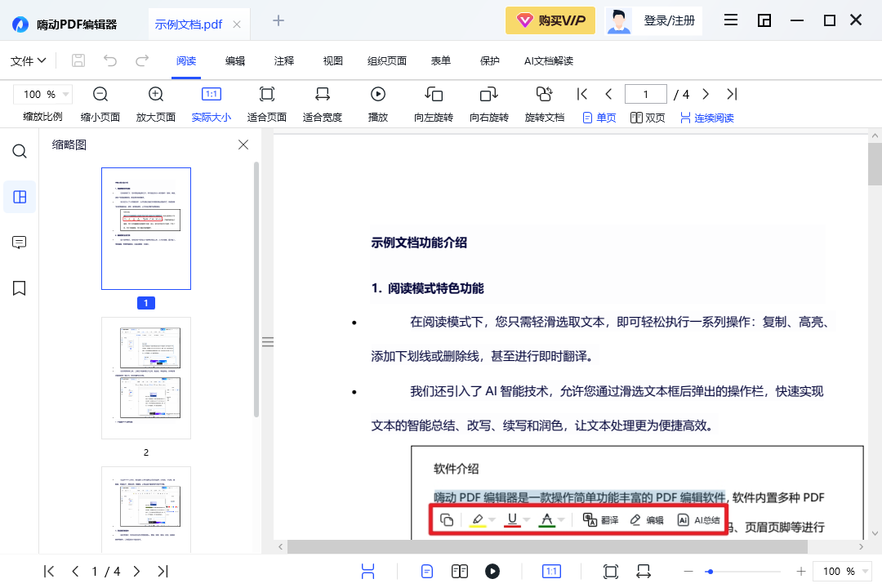Switch to the 编辑 ribbon tab
882x588 pixels.
coord(236,60)
